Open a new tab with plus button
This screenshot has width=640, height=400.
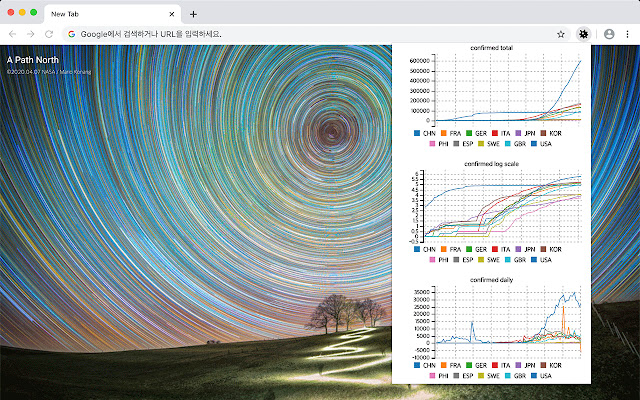point(193,14)
